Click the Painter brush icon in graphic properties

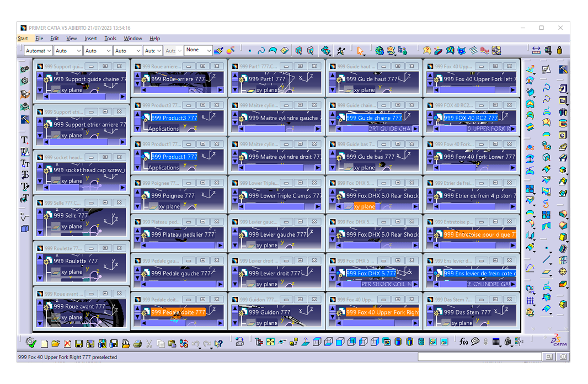(x=218, y=51)
